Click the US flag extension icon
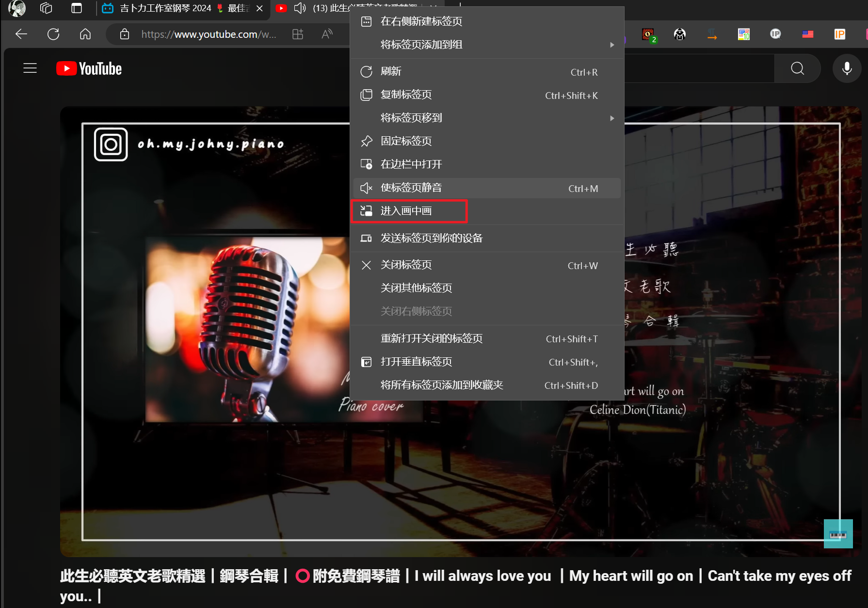This screenshot has width=868, height=608. tap(808, 34)
